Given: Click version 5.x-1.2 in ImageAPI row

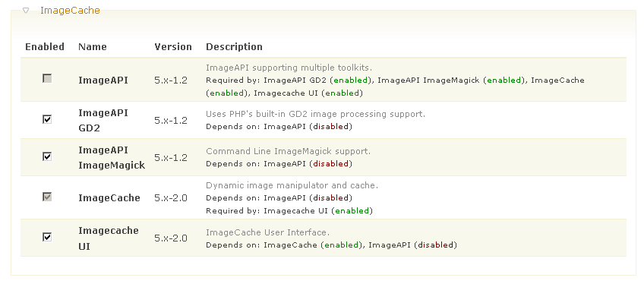Looking at the screenshot, I should 171,80.
